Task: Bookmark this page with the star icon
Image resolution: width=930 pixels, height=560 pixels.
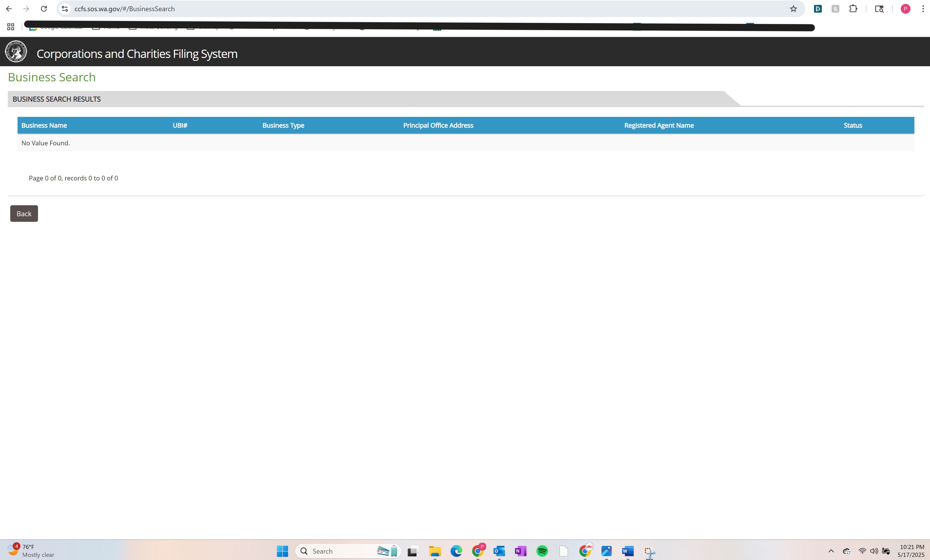Action: coord(793,9)
